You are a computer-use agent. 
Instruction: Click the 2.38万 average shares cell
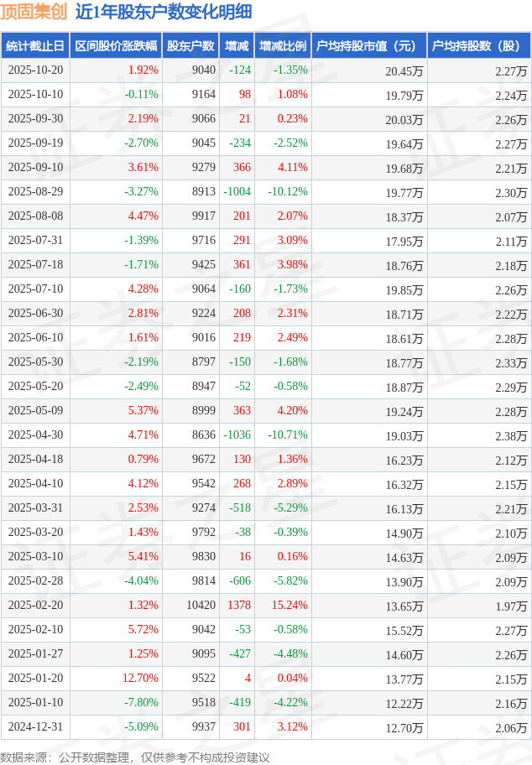click(511, 435)
